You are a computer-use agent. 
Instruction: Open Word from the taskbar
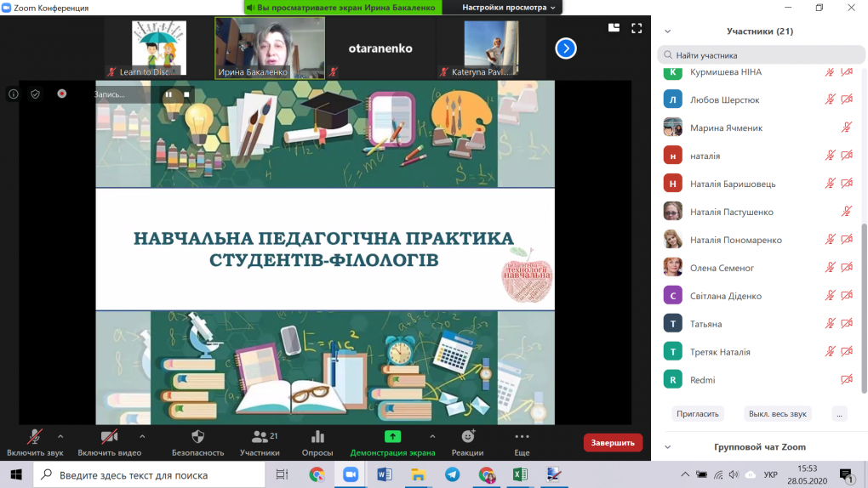click(x=384, y=474)
